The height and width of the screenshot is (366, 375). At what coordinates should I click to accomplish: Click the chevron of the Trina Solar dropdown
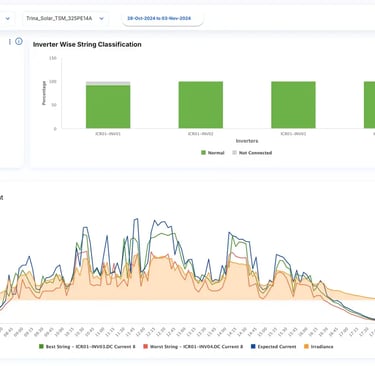click(x=102, y=18)
